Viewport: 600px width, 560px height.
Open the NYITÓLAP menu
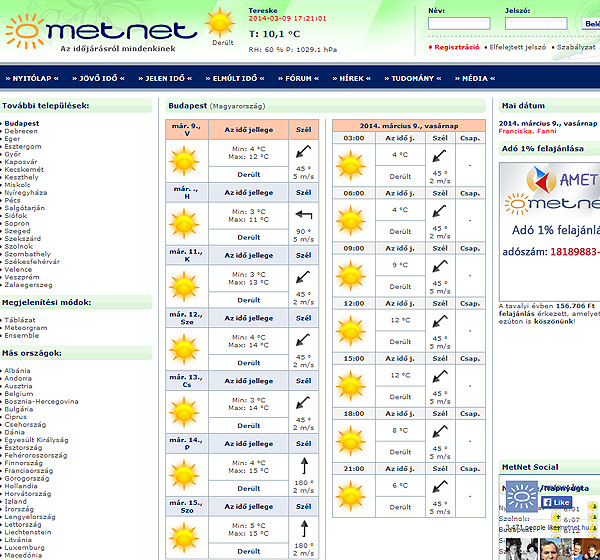click(32, 78)
